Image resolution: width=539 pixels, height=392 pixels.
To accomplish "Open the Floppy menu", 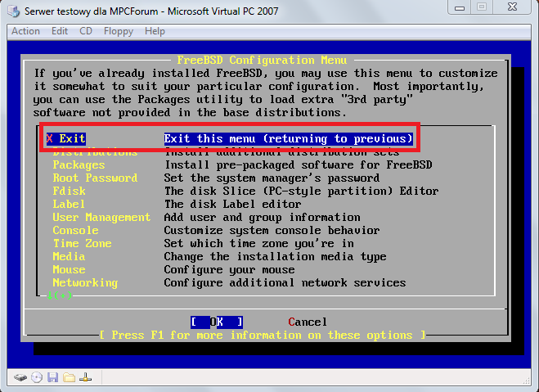I will (x=119, y=31).
